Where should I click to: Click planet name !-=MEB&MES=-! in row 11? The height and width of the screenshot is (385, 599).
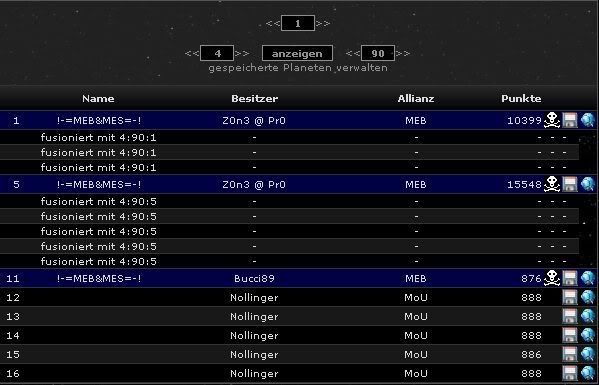(99, 278)
